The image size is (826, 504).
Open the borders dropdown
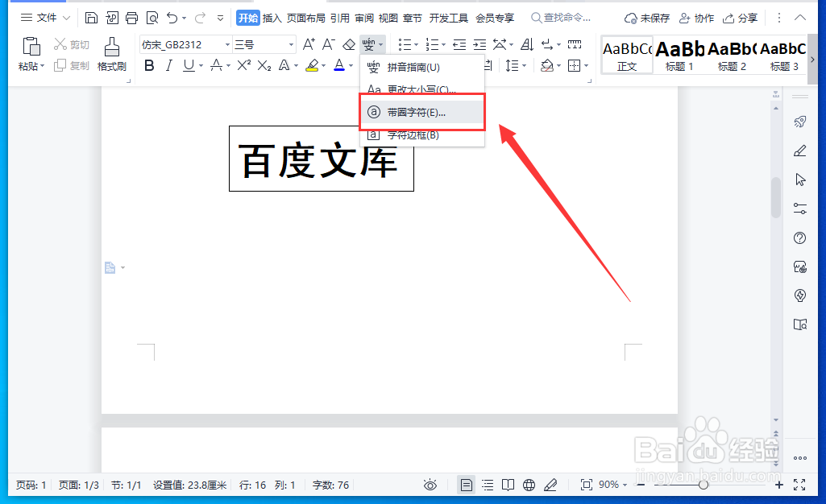(x=587, y=66)
